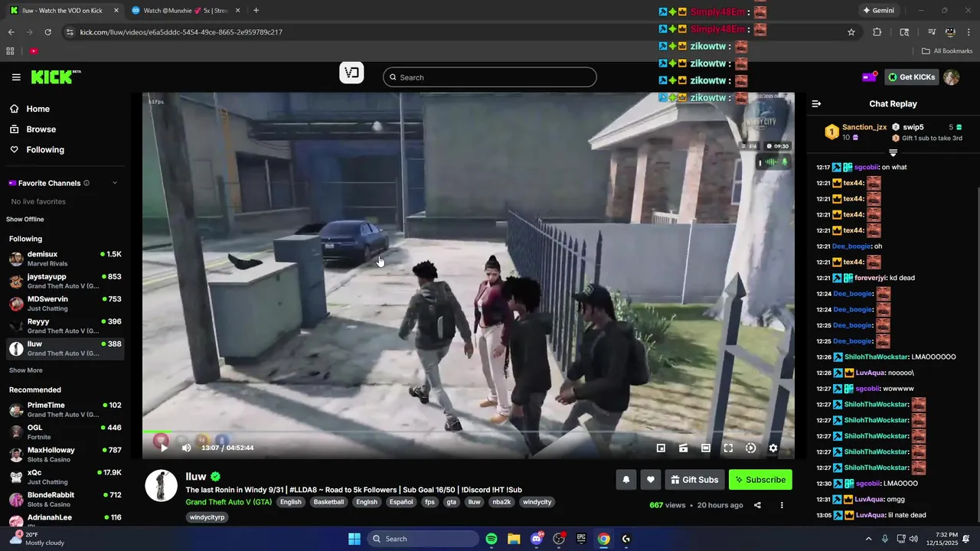Open a new browser tab
Image resolution: width=980 pixels, height=551 pixels.
[x=256, y=11]
